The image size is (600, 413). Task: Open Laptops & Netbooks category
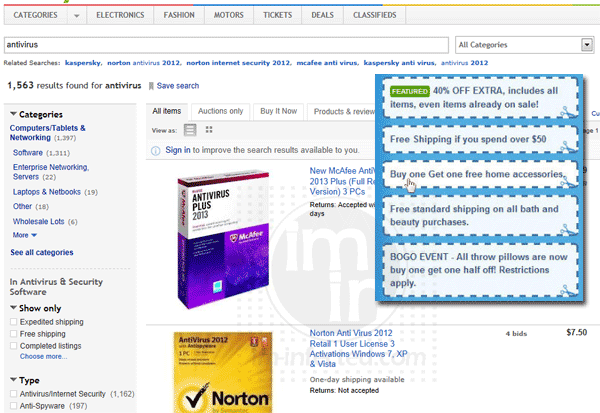tap(47, 192)
